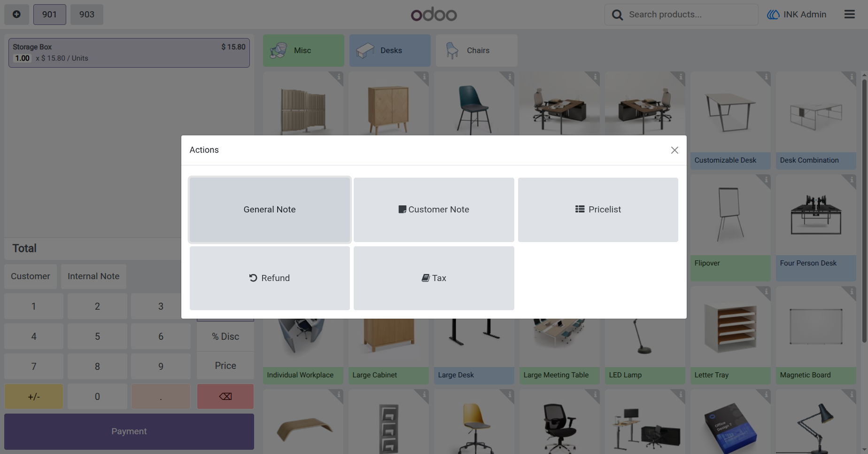
Task: Select the Chairs product category
Action: tap(476, 50)
